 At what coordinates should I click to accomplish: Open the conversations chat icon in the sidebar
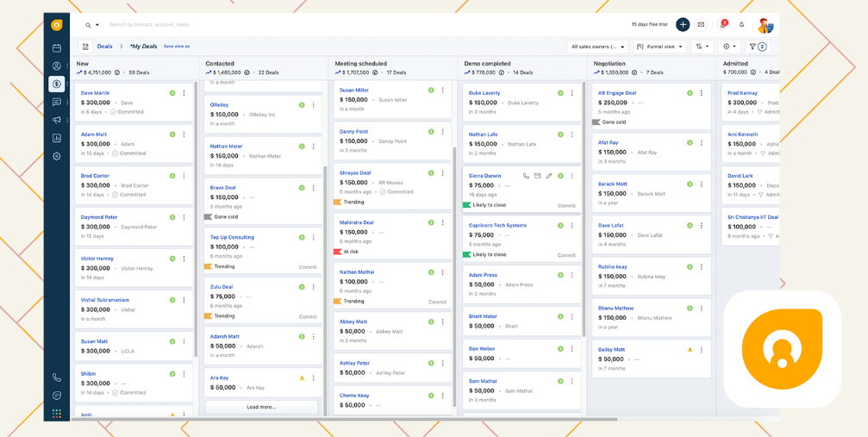pyautogui.click(x=57, y=102)
